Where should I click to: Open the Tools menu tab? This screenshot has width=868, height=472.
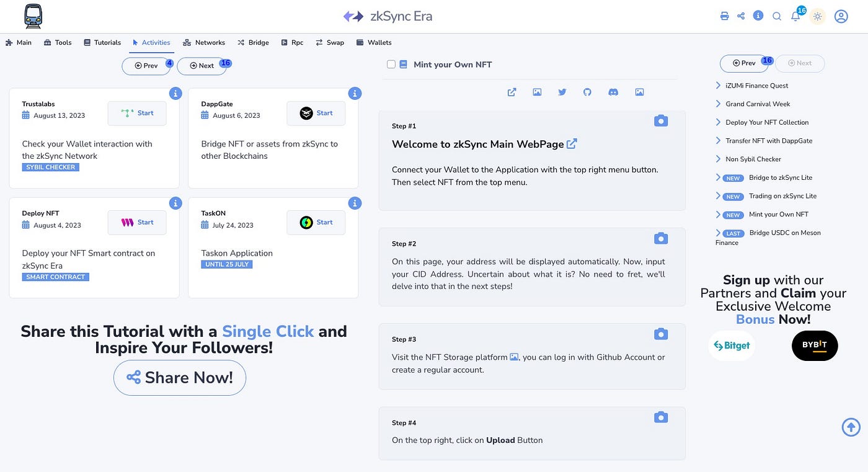[58, 43]
